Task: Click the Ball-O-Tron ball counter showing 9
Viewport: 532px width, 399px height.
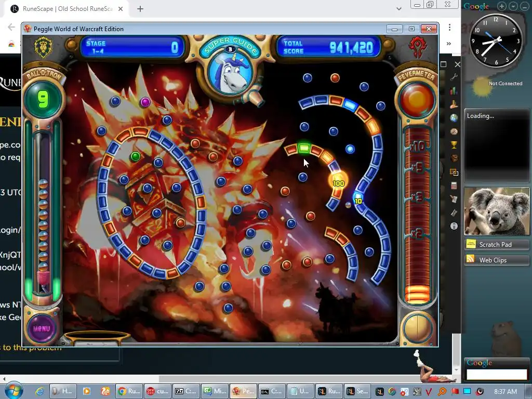Action: point(43,99)
